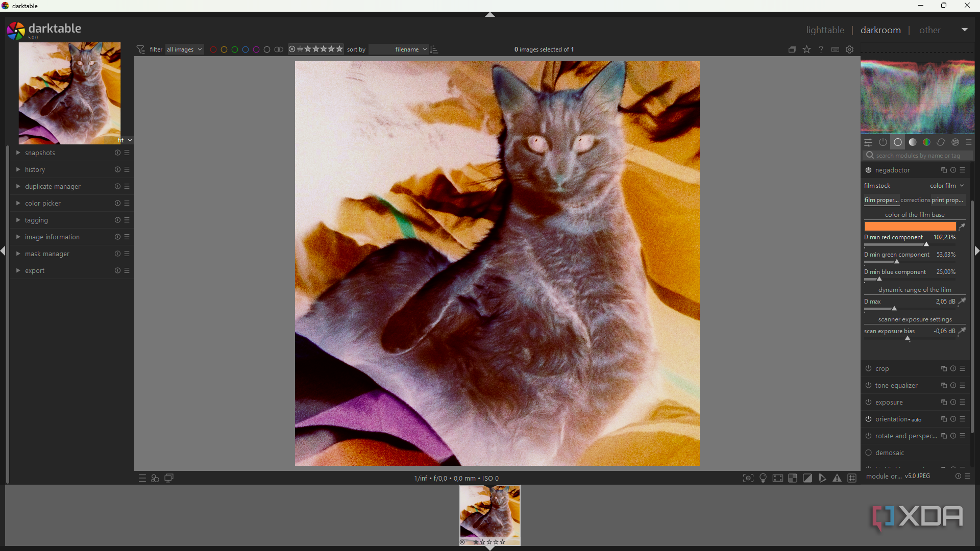Toggle focus peaking mode
Screen dimensions: 980x551
[x=748, y=478]
